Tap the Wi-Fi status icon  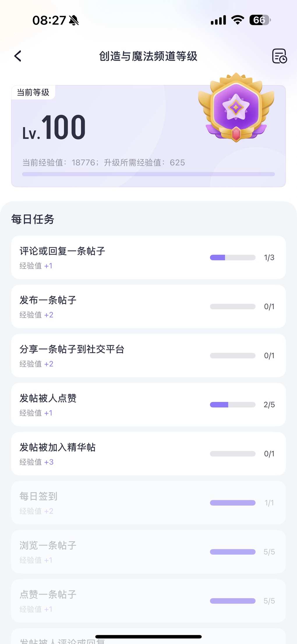point(238,20)
